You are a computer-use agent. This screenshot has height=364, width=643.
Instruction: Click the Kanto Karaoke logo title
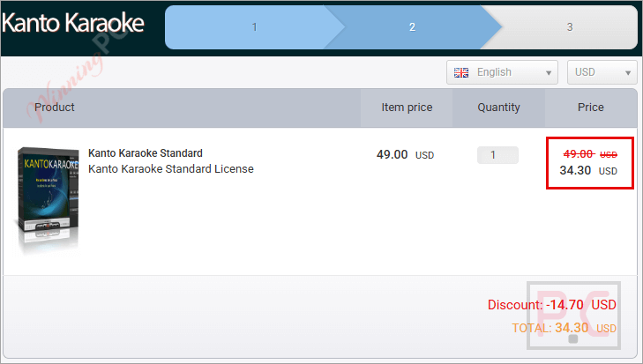coord(73,23)
